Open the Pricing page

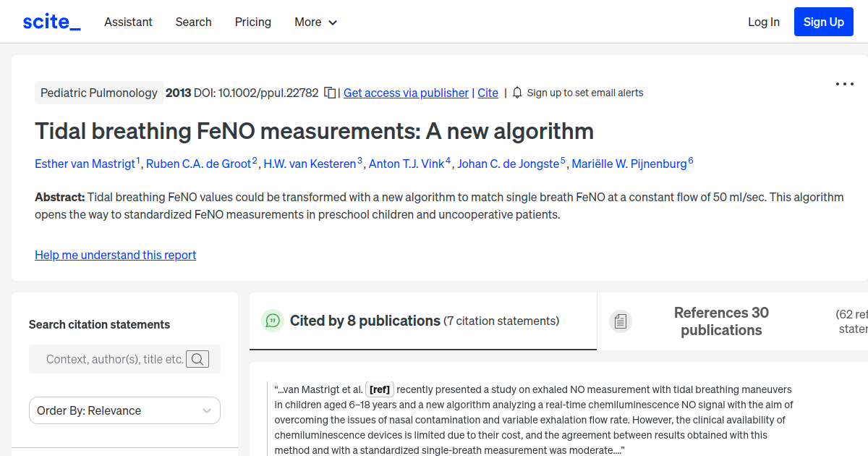click(252, 22)
